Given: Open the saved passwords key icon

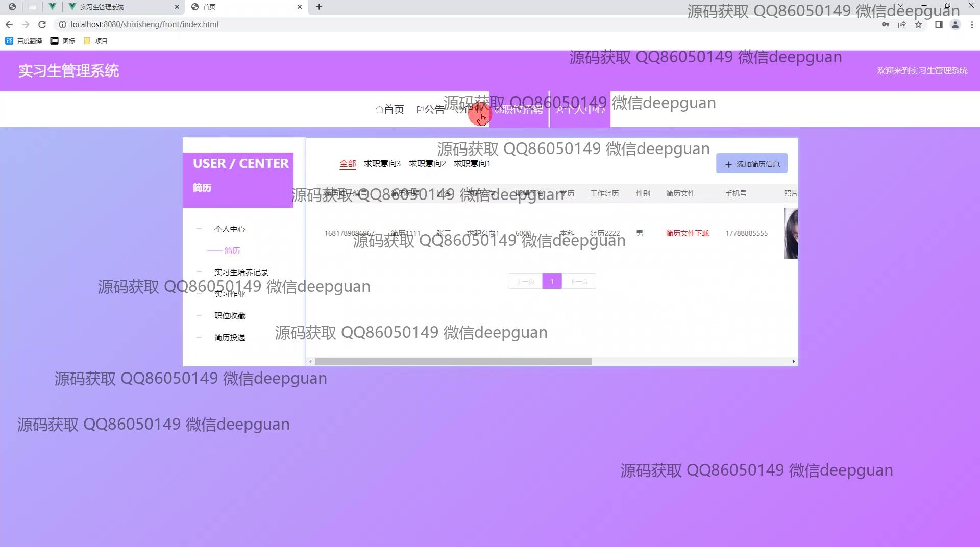Looking at the screenshot, I should (886, 24).
